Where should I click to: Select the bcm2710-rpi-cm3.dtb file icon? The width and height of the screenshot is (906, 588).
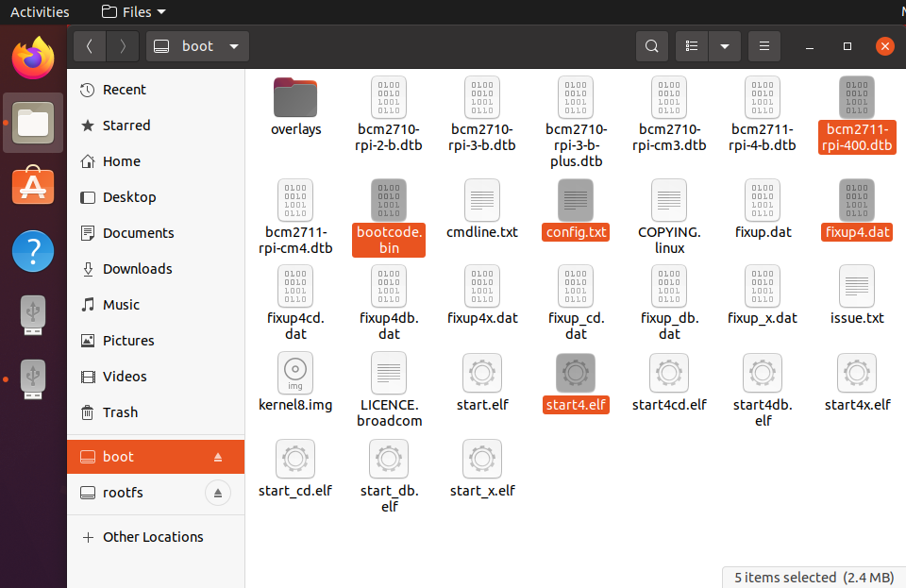click(669, 97)
